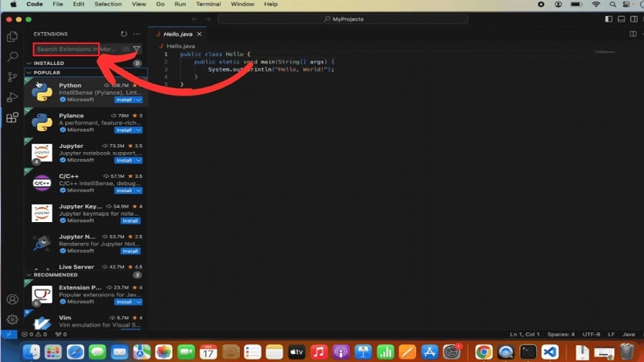Click Ln 1, Col 1 in status bar

[x=525, y=335]
